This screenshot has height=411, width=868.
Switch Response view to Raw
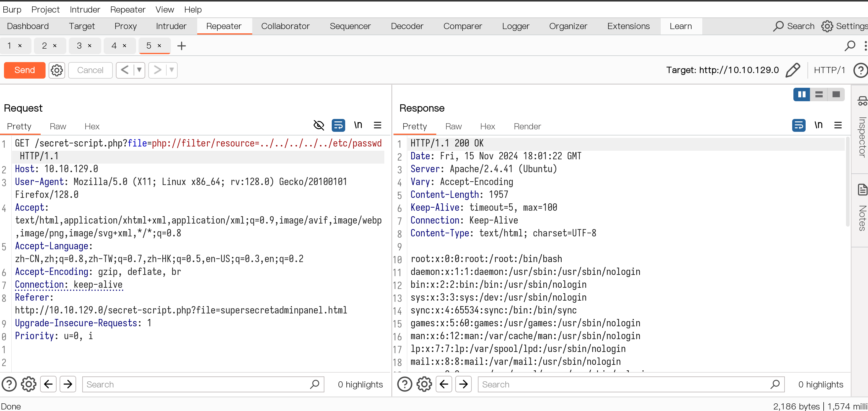point(453,126)
